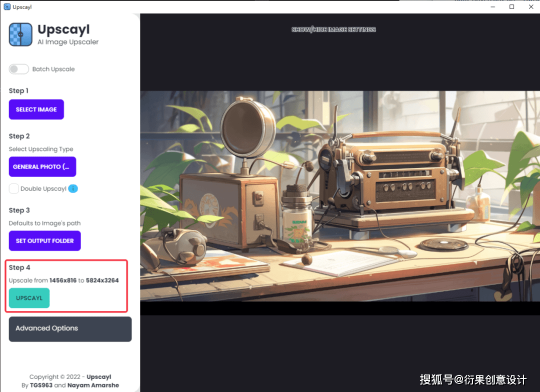Expand the Advanced Options panel
540x392 pixels.
[x=70, y=329]
